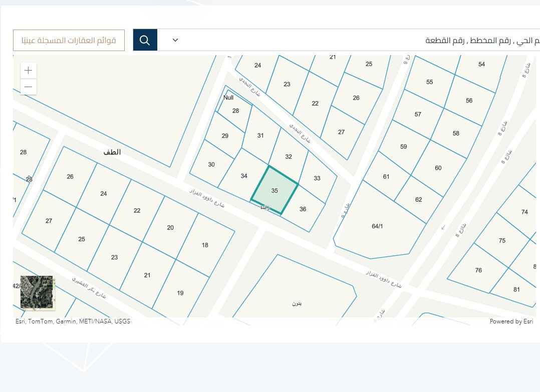Select parcel 31 on the map
Viewport: 540px width, 392px height.
pyautogui.click(x=260, y=136)
